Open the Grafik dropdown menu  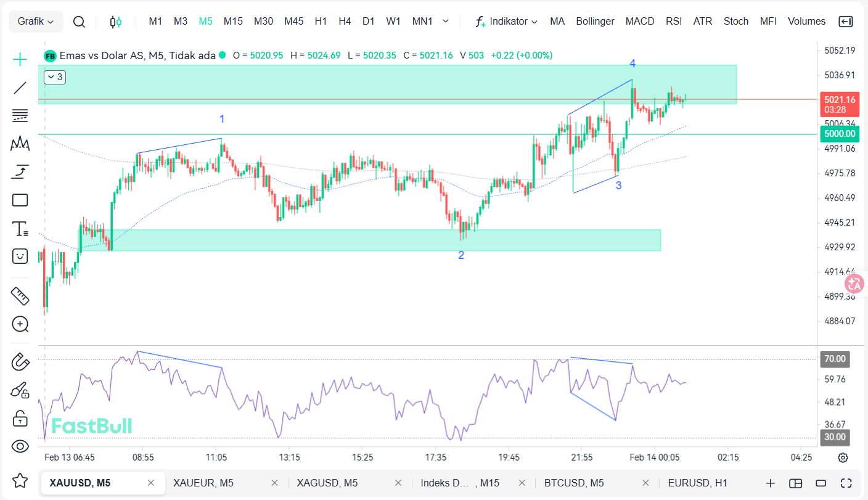[x=36, y=22]
